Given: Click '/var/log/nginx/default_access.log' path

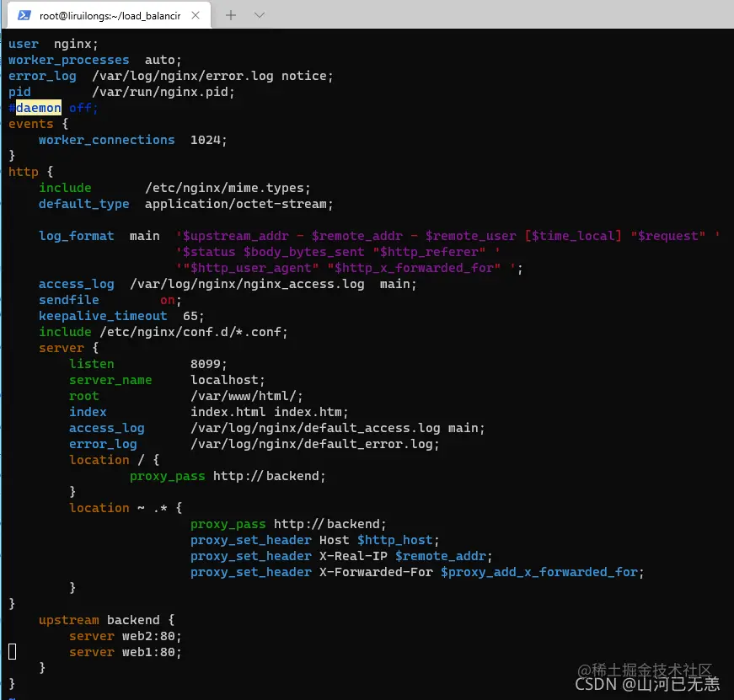Looking at the screenshot, I should tap(315, 428).
